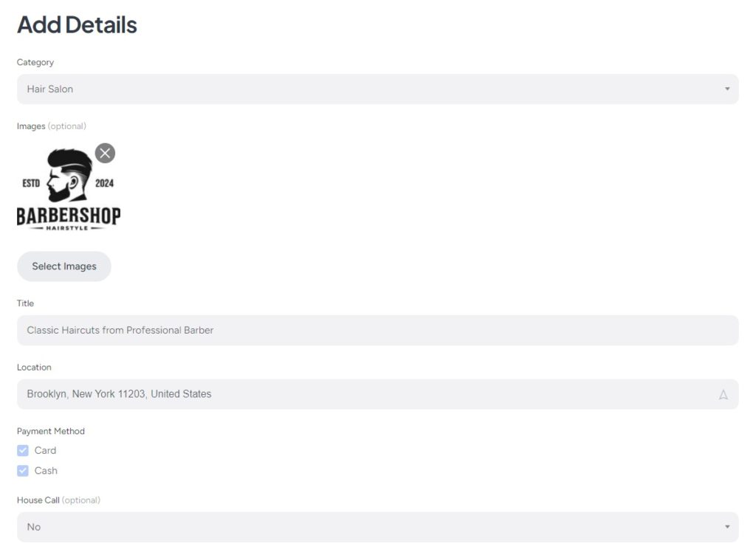Image resolution: width=756 pixels, height=555 pixels.
Task: Click the Add Details page heading
Action: coord(77,24)
